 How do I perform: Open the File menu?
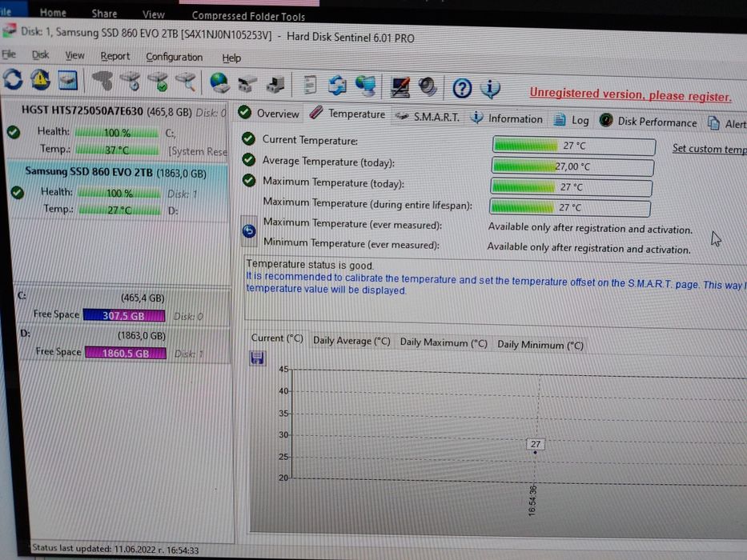click(9, 54)
